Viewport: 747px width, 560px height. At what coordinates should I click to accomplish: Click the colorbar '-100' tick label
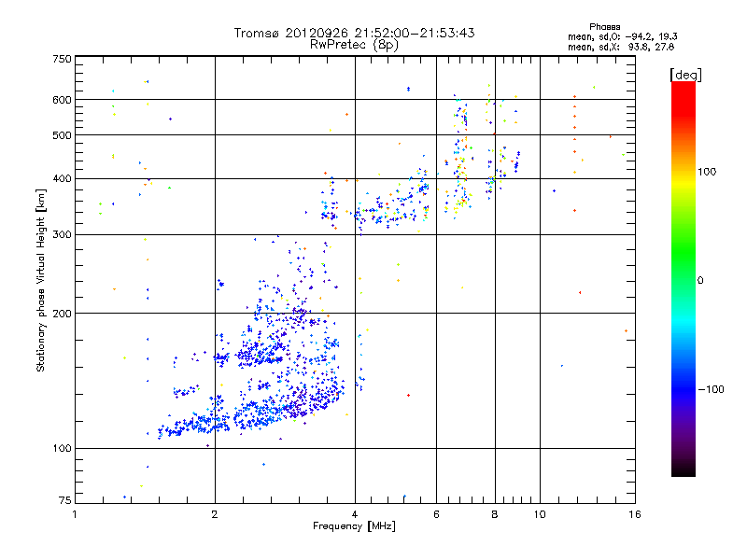click(x=711, y=389)
